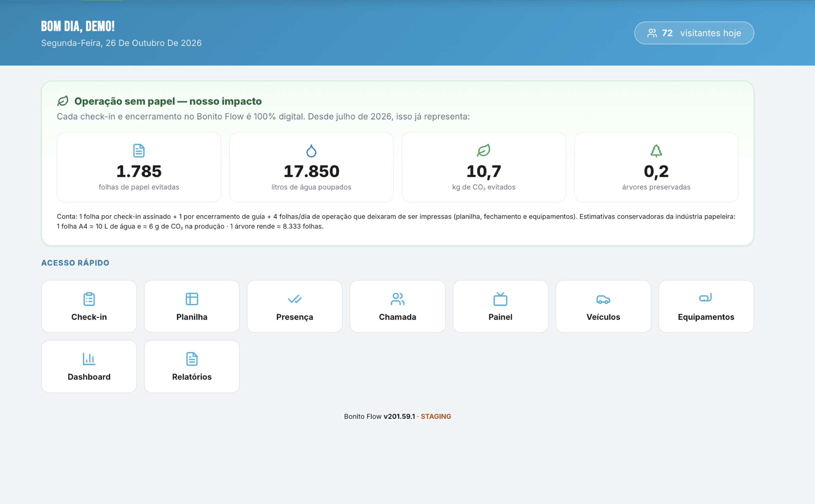This screenshot has width=815, height=504.
Task: Go to the Dashboard label
Action: point(89,377)
